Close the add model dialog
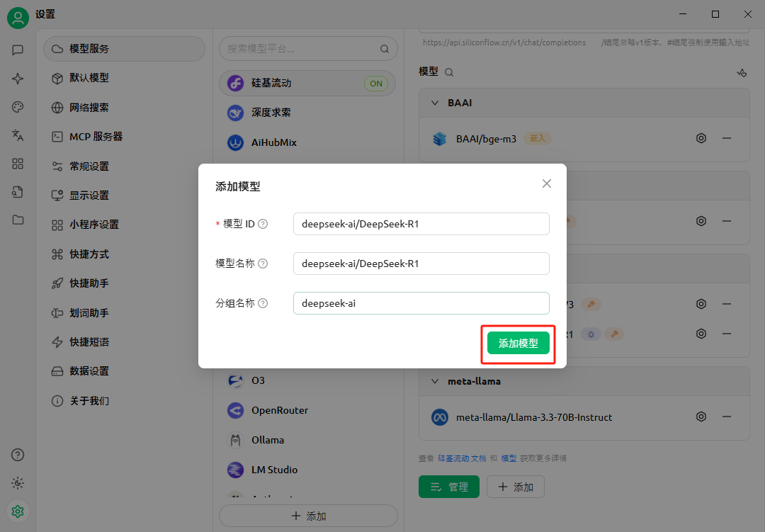This screenshot has height=532, width=765. pos(546,183)
